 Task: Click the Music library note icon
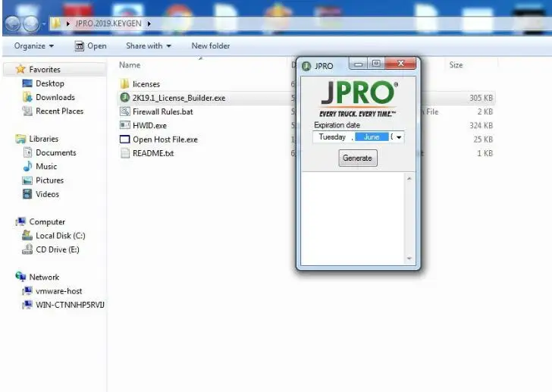(x=27, y=166)
